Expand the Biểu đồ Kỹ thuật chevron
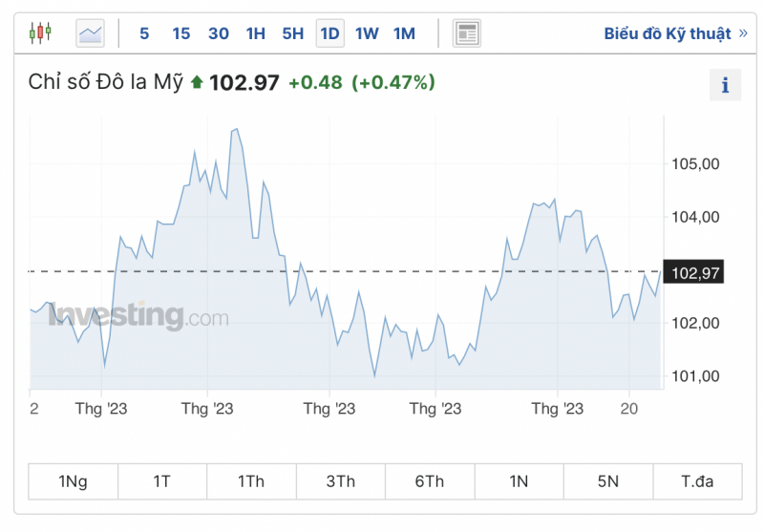Screen dimensions: 764x532 point(743,33)
